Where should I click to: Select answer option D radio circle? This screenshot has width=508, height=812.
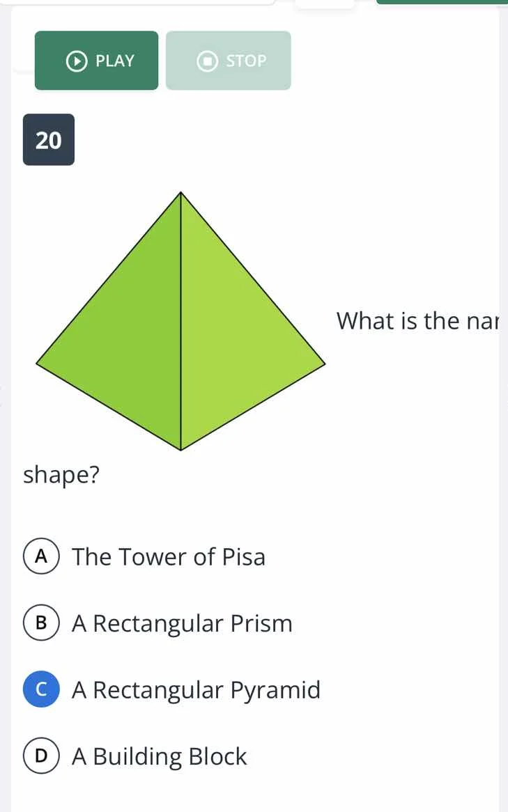[x=41, y=756]
